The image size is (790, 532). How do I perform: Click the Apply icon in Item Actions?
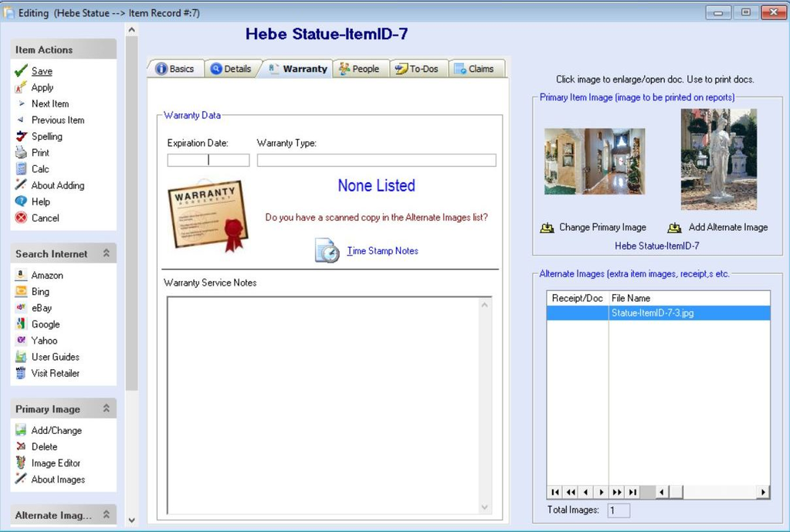click(21, 87)
